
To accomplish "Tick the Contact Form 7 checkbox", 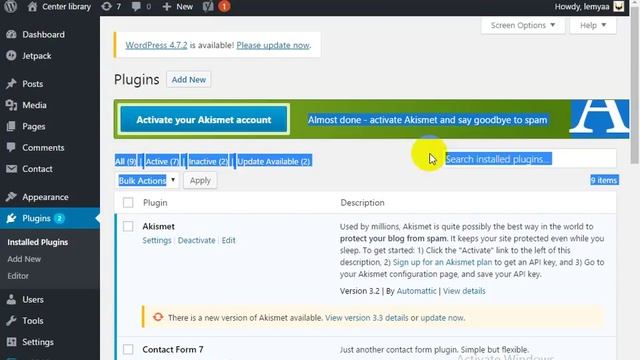I will click(128, 349).
